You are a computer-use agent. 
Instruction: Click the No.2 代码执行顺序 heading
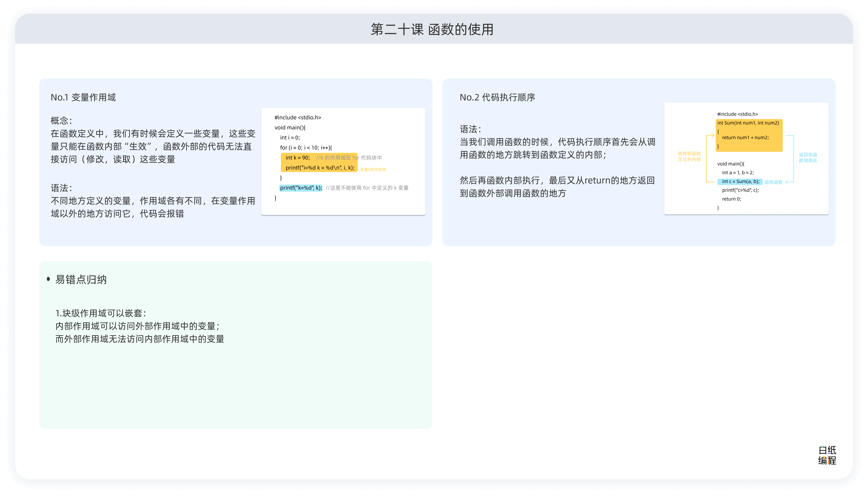click(497, 97)
